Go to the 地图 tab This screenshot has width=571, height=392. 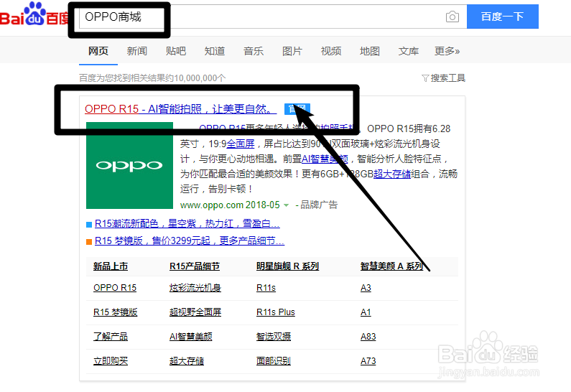click(x=370, y=51)
